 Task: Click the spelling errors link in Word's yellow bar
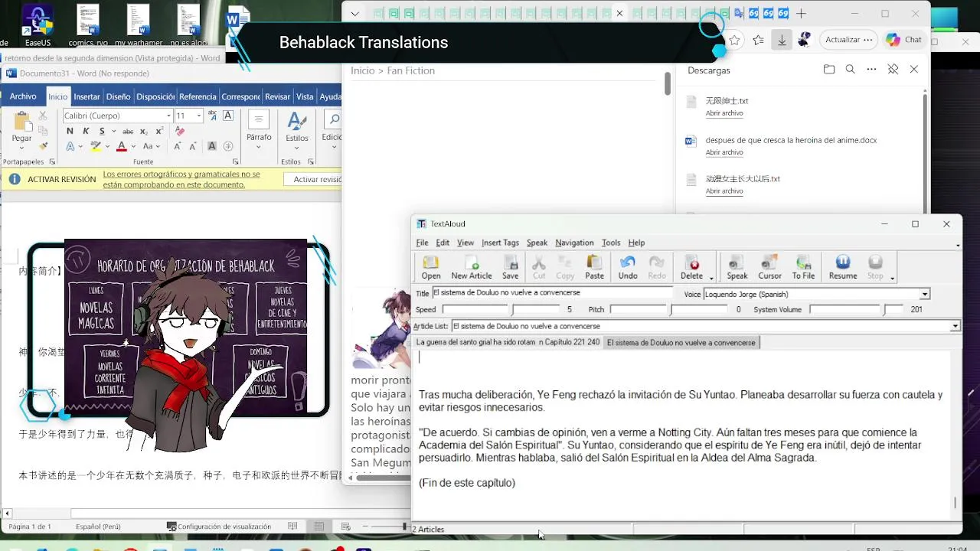click(181, 179)
